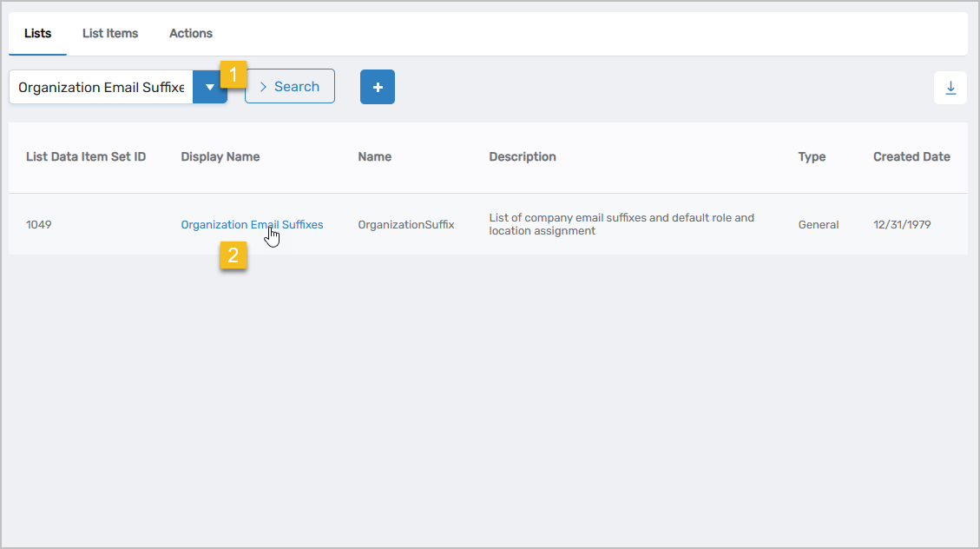Select the Description column header
The image size is (980, 549).
pyautogui.click(x=523, y=157)
